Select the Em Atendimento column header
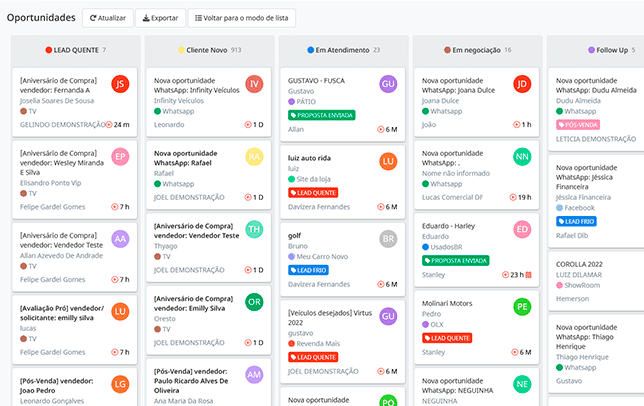 coord(343,50)
